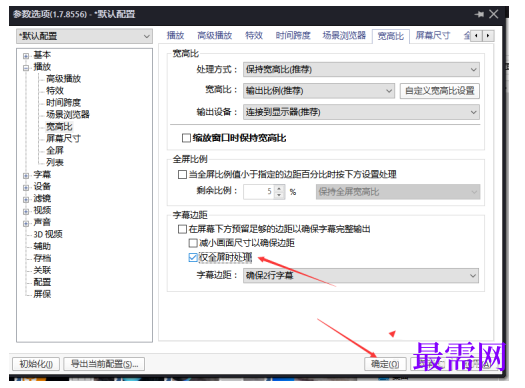Select 全屏 in the tree
Screen dimensions: 525x388
(x=55, y=151)
